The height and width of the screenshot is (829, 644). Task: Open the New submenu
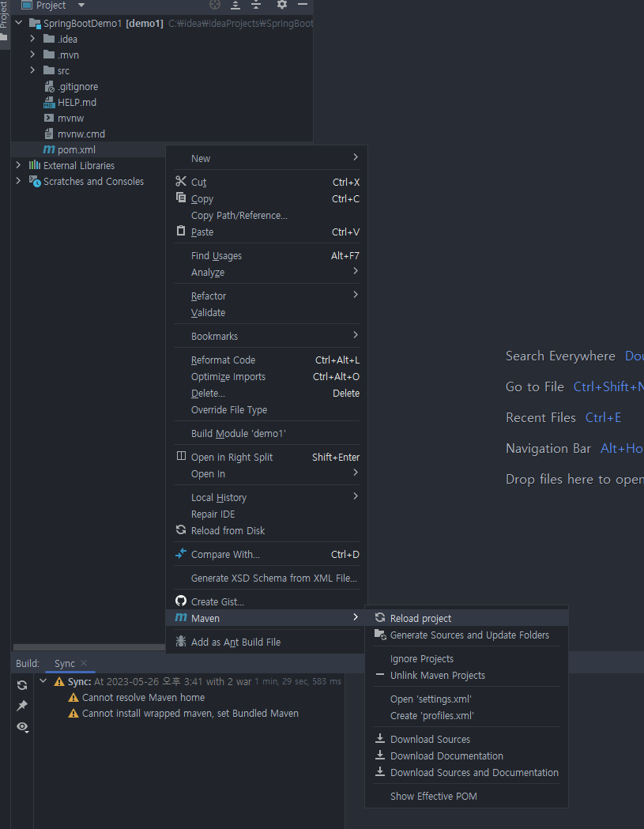click(x=267, y=159)
